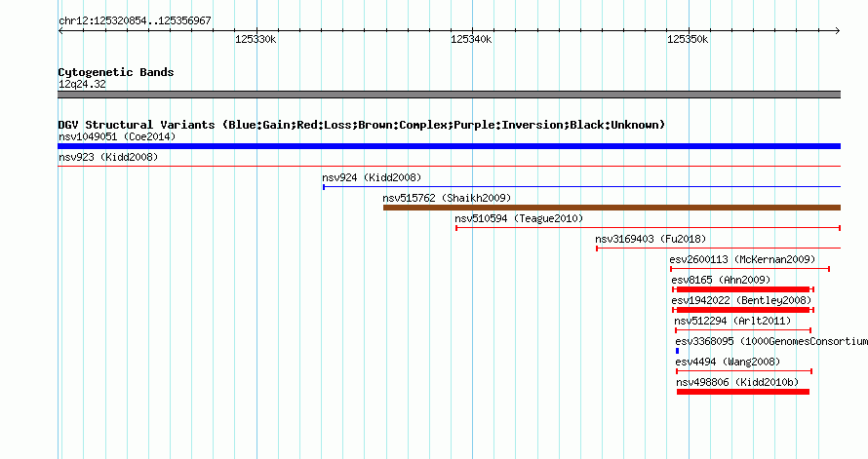Click the 125340k ruler tick label
Screen dimensions: 868x459
pos(471,39)
